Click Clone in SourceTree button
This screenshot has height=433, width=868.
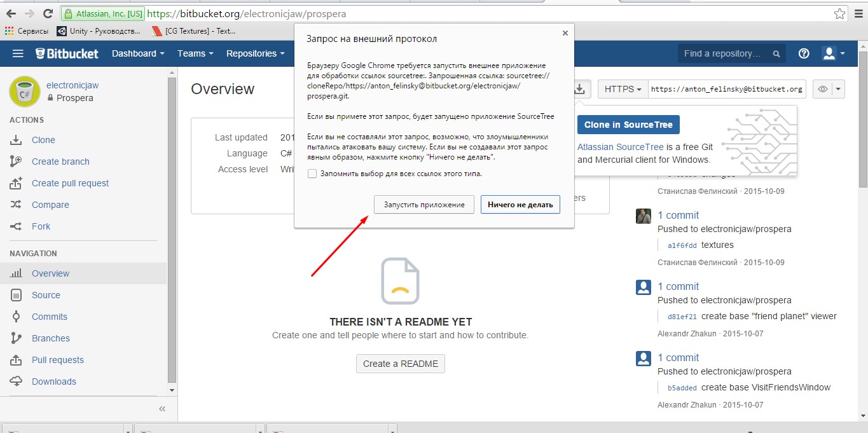click(628, 125)
